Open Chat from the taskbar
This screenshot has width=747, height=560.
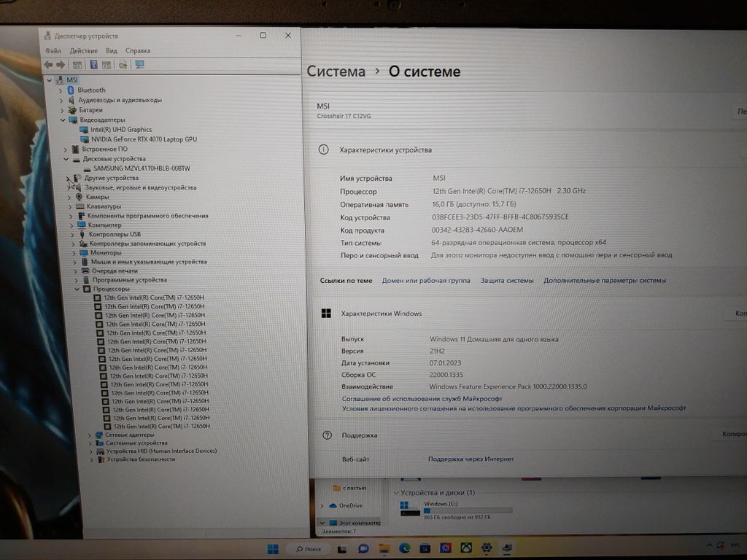(363, 549)
